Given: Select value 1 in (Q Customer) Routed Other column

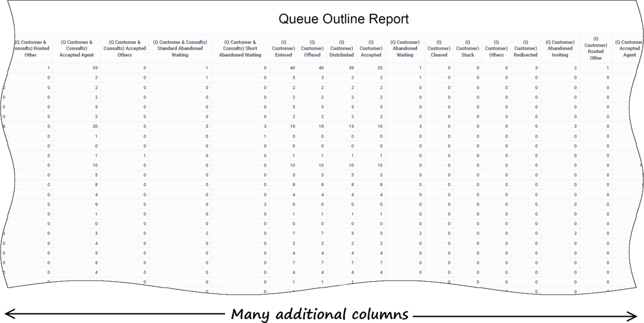Looking at the screenshot, I should coord(608,68).
